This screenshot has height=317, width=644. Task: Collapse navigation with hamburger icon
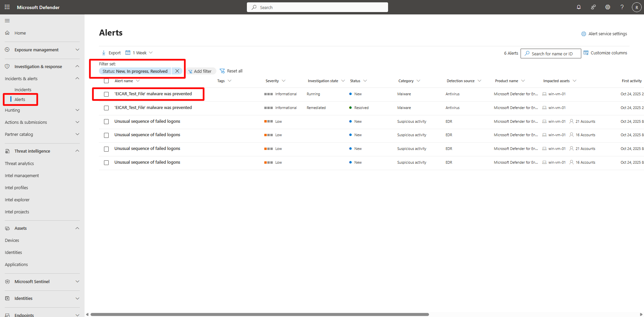pos(7,21)
